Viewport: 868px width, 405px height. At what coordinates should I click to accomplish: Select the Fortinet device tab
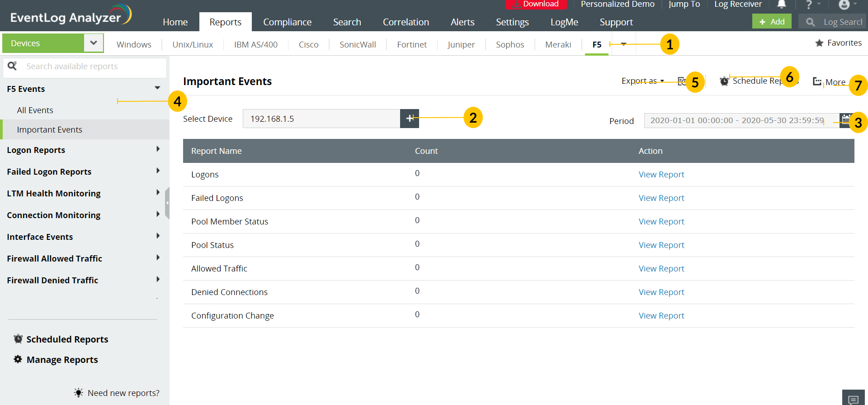412,44
